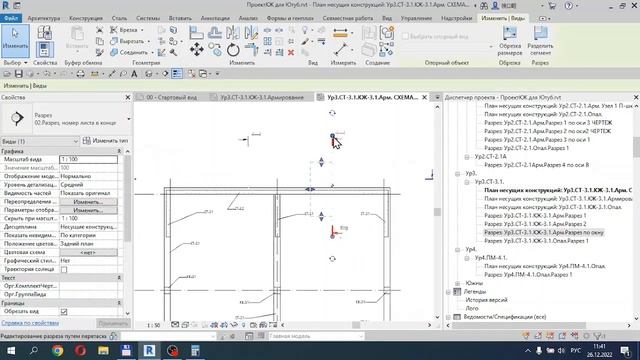Click the Revit icon in Windows taskbar
The image size is (640, 360).
(x=149, y=350)
